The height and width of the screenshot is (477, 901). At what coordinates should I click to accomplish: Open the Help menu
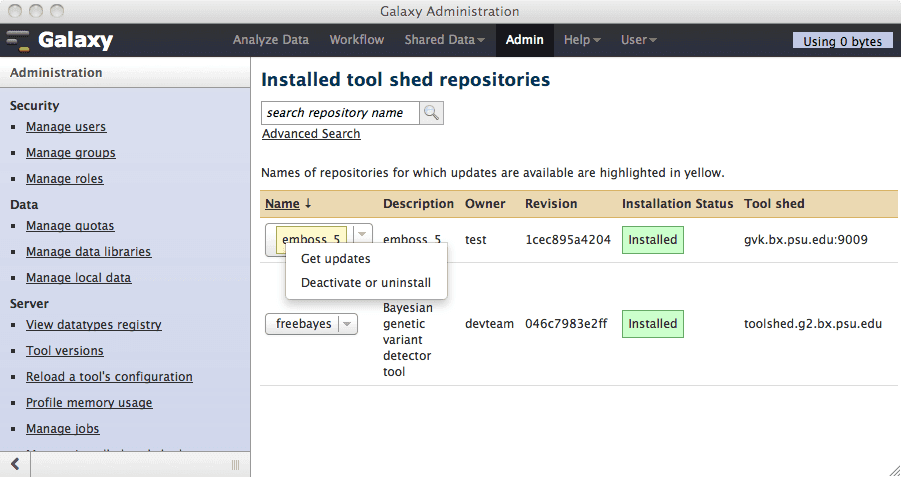[582, 40]
